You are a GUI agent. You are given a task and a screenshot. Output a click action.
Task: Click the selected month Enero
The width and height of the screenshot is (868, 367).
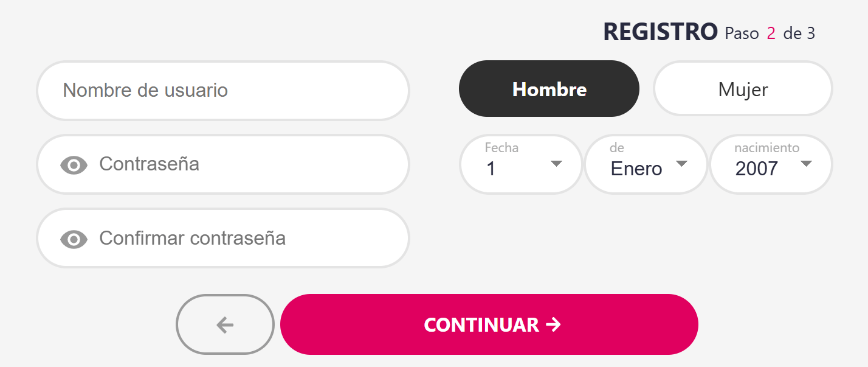(636, 169)
